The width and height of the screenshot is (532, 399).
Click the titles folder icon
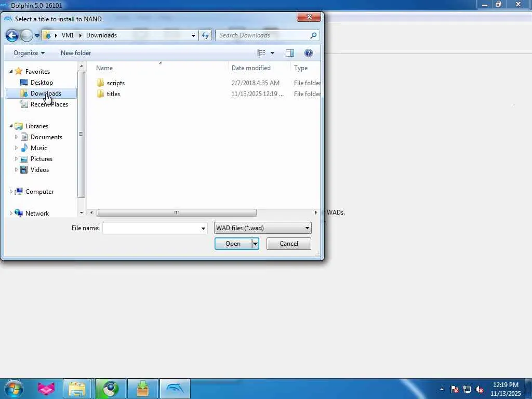(100, 94)
